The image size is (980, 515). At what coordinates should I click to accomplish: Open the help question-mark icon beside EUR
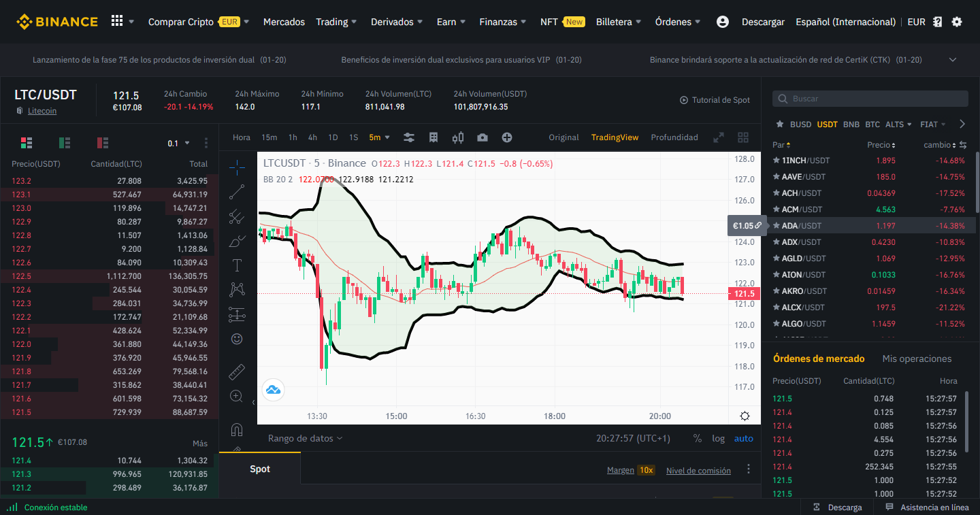(938, 22)
